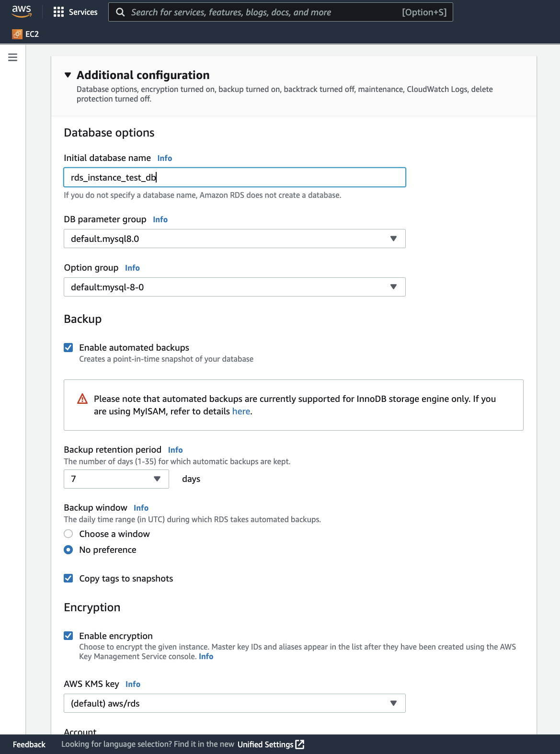Disable the Enable encryption checkbox
Screen dimensions: 560x754
point(69,636)
